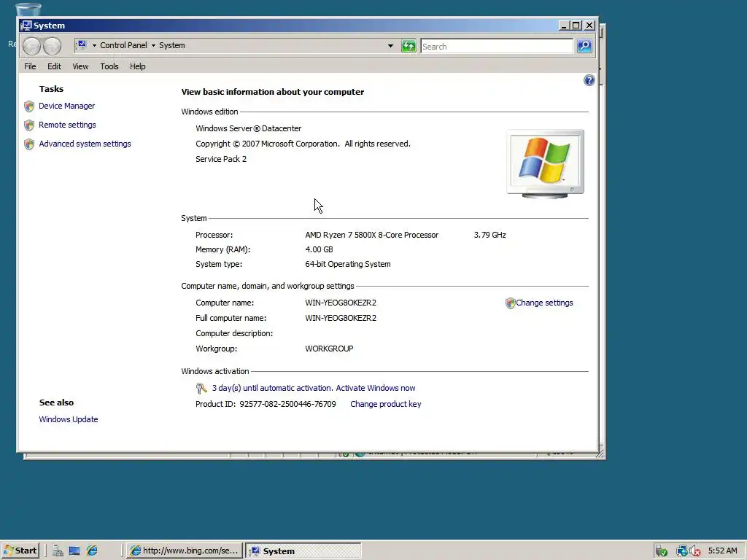Click the Search magnifier button
The height and width of the screenshot is (560, 747).
click(x=584, y=46)
